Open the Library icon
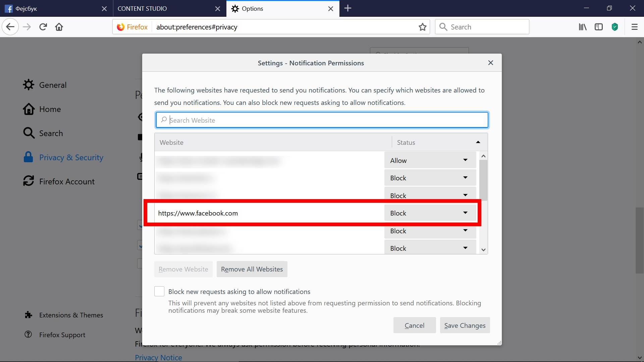The image size is (644, 362). [x=583, y=27]
